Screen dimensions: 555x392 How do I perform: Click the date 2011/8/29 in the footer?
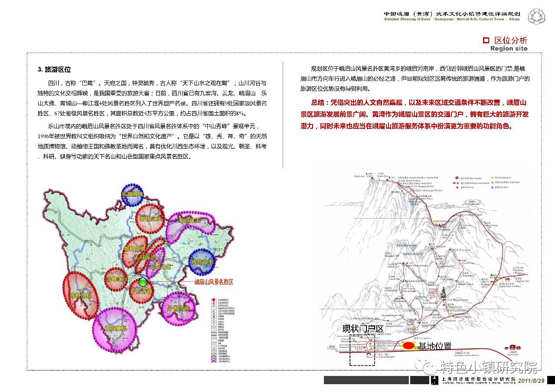pyautogui.click(x=531, y=380)
